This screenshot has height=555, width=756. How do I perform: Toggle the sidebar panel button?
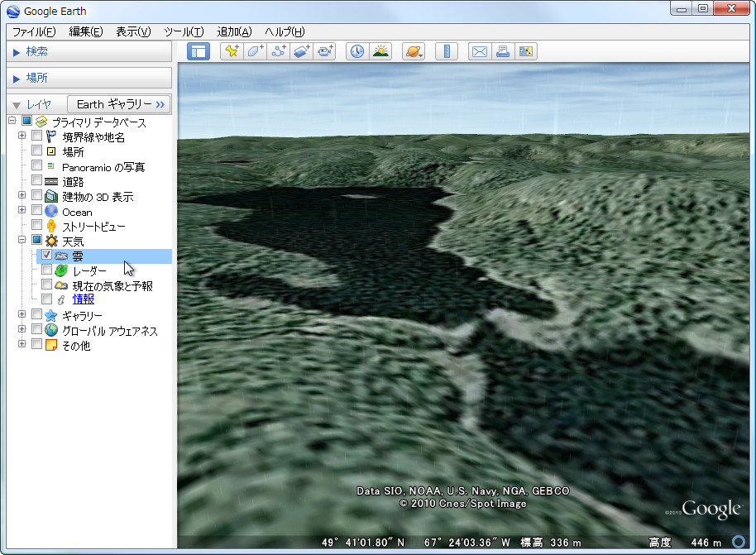pos(199,51)
